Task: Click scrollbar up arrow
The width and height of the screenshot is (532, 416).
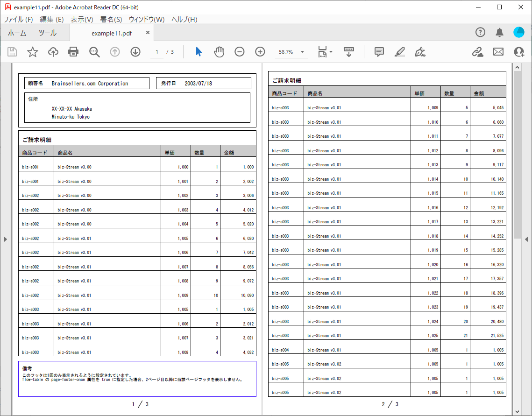Action: [x=517, y=67]
